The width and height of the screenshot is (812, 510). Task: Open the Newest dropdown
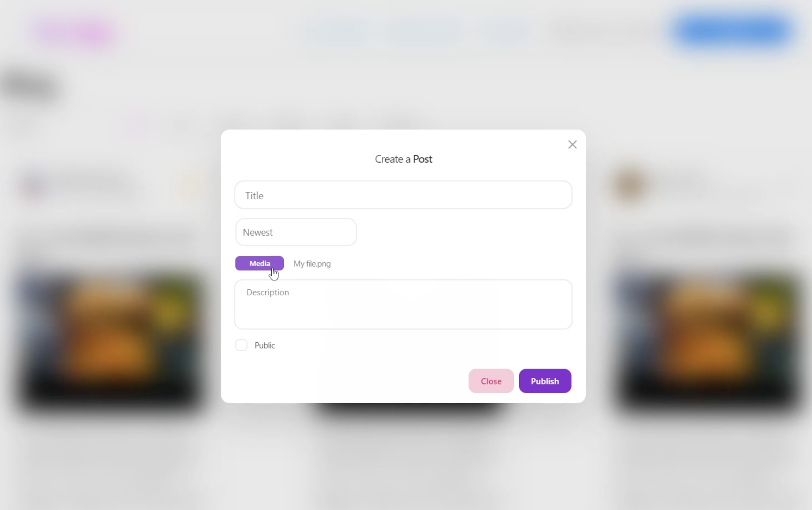[296, 232]
